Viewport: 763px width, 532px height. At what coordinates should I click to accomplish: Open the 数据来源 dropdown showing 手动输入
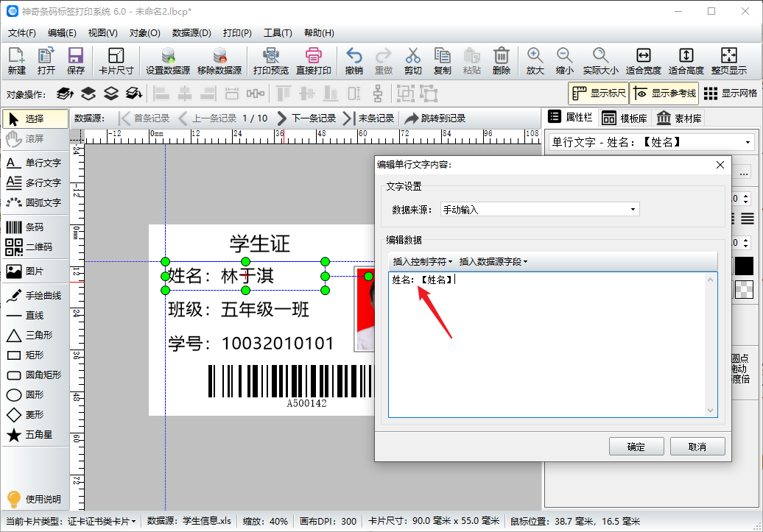point(539,210)
